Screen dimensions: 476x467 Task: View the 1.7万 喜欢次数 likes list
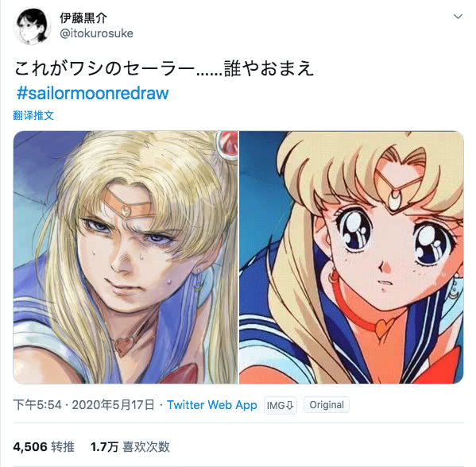coord(130,446)
